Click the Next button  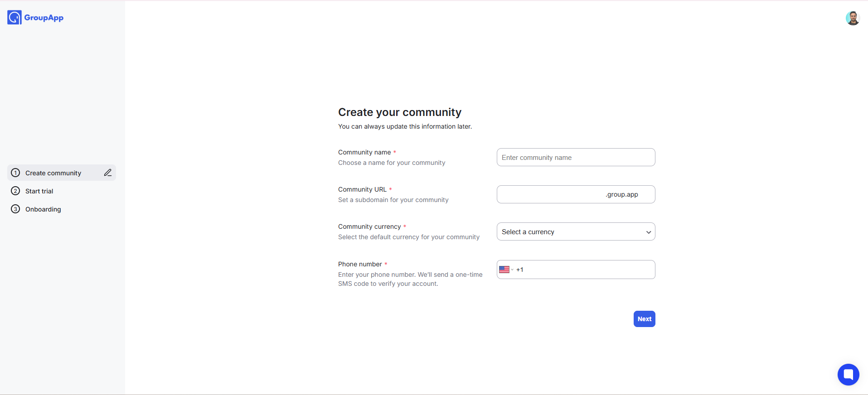(x=644, y=319)
